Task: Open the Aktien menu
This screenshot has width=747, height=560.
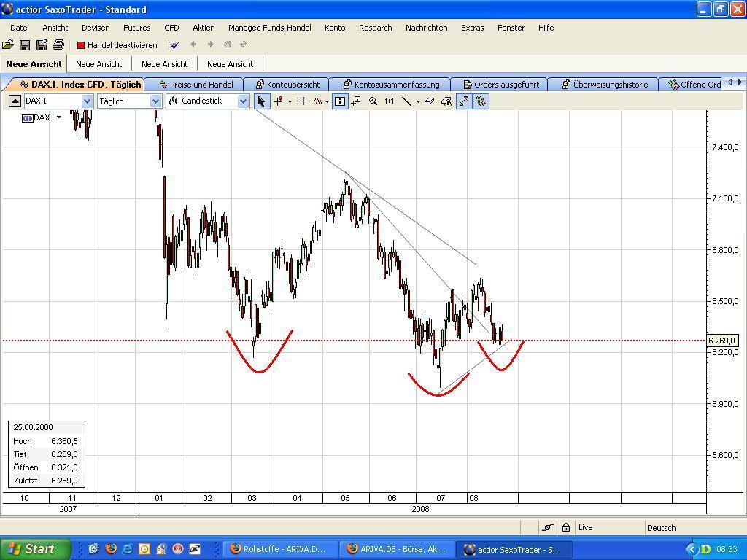Action: click(204, 28)
